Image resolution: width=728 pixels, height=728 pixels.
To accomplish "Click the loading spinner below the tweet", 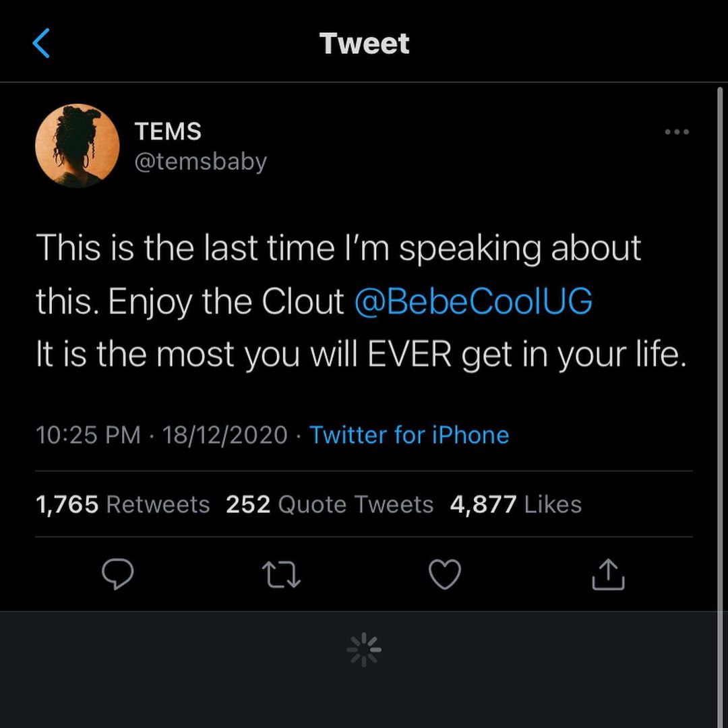I will (364, 650).
